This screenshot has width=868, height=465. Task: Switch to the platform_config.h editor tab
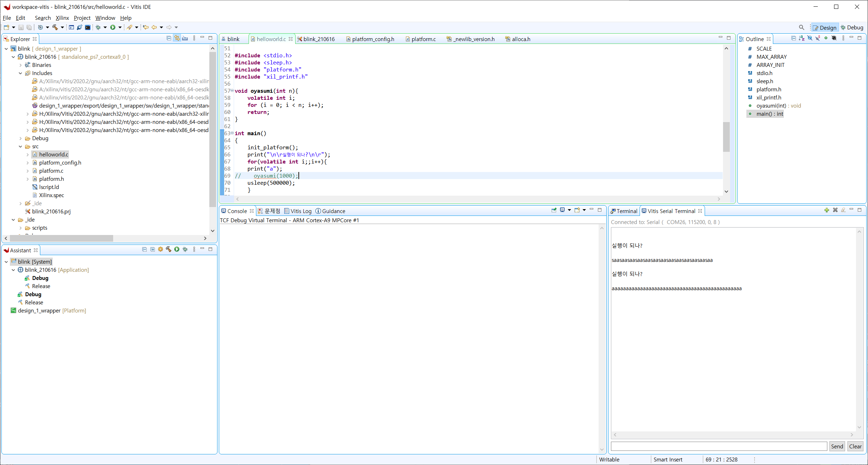click(373, 39)
